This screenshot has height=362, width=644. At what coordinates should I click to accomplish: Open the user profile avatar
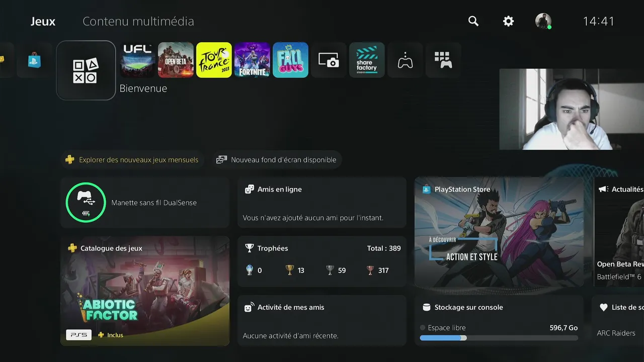(543, 21)
